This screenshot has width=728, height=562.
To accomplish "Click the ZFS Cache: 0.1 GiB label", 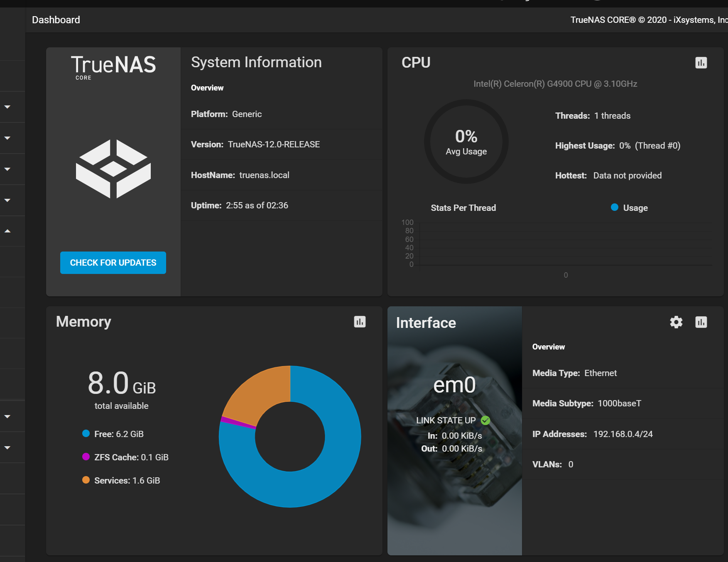I will (x=131, y=457).
